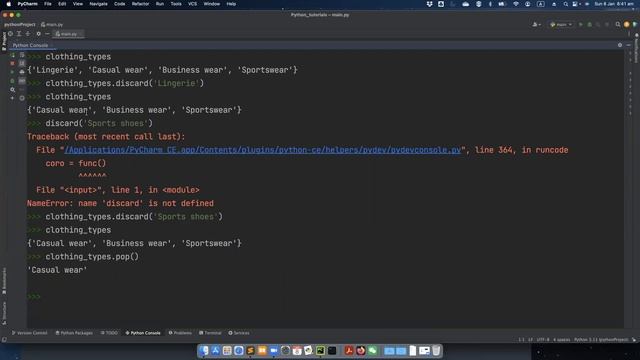Open the console history search magnifier icon
The height and width of the screenshot is (360, 640).
(12, 89)
